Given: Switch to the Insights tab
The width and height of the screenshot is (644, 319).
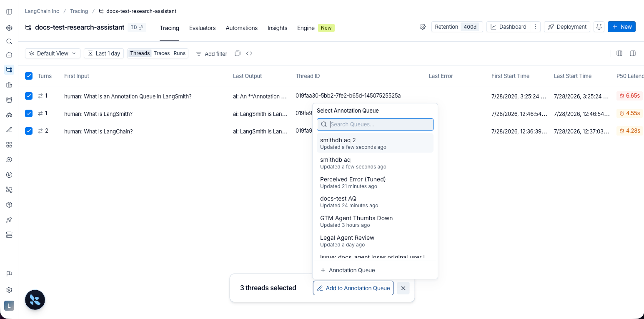Looking at the screenshot, I should click(277, 28).
